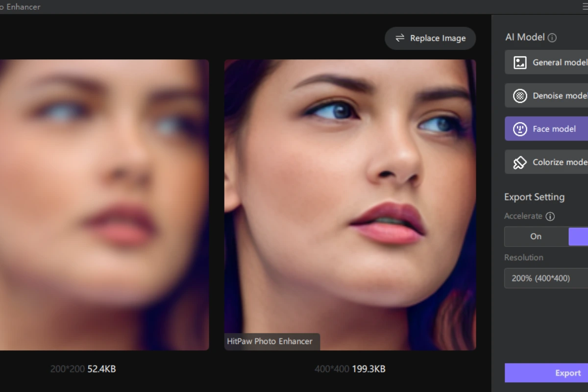Viewport: 588px width, 392px height.
Task: Click the info icon next to Accelerate
Action: tap(550, 216)
